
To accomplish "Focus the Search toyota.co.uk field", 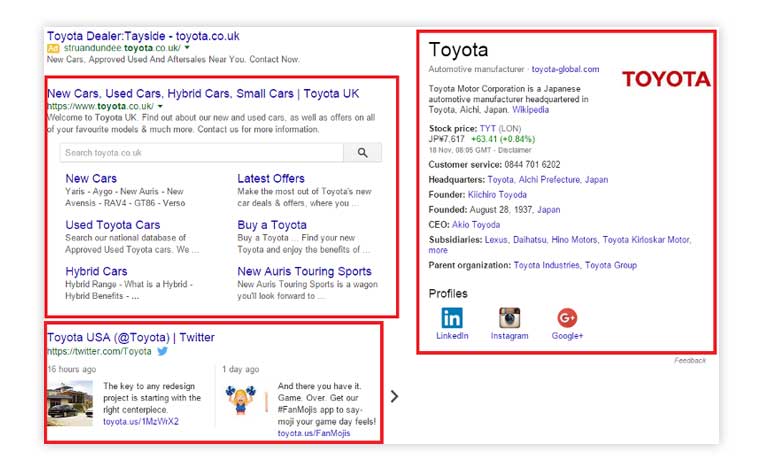I will point(201,153).
